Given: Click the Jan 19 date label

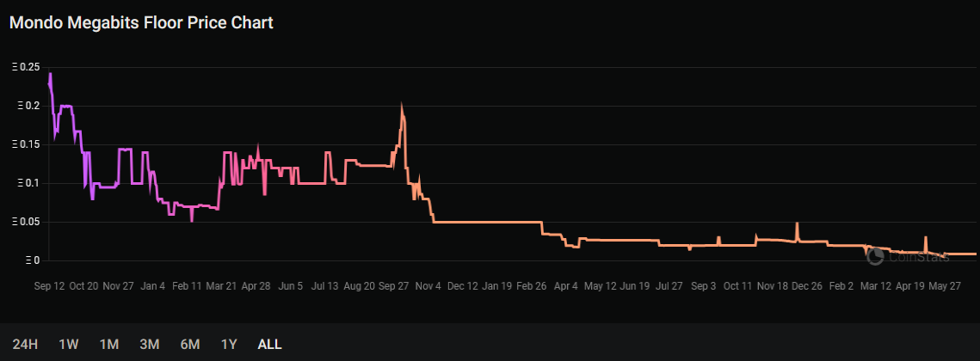Looking at the screenshot, I should (x=496, y=286).
